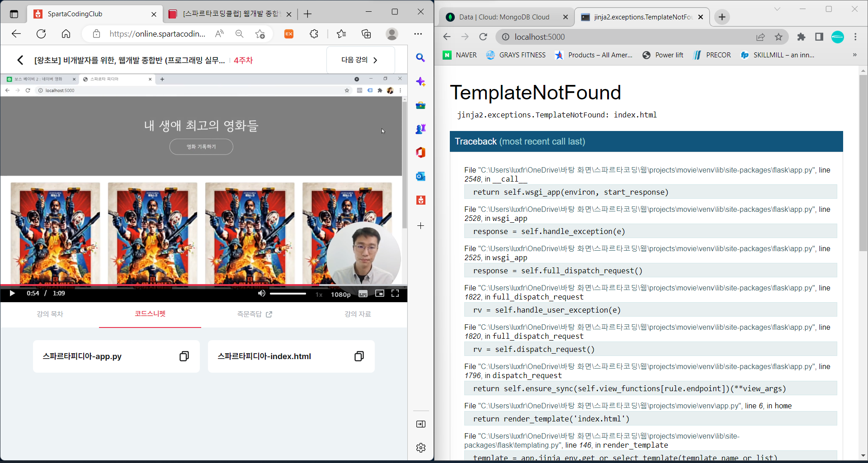Screen dimensions: 868x463
Task: Open Edge favorites list icon
Action: click(341, 34)
